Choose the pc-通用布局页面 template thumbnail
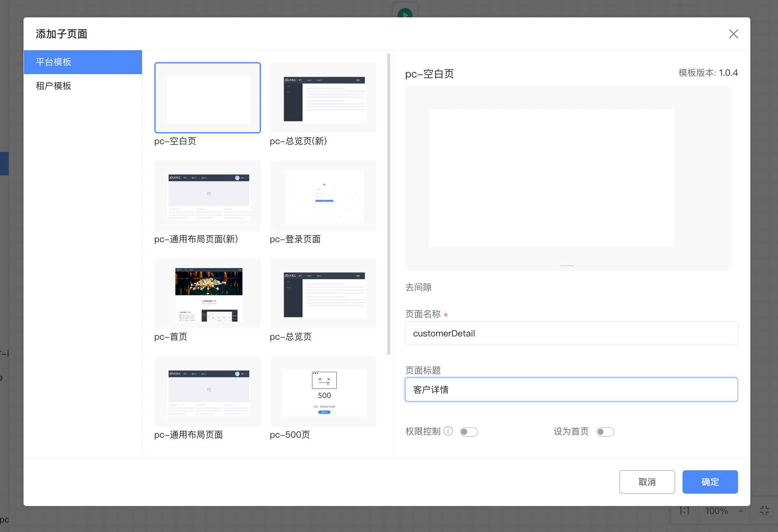 click(207, 391)
